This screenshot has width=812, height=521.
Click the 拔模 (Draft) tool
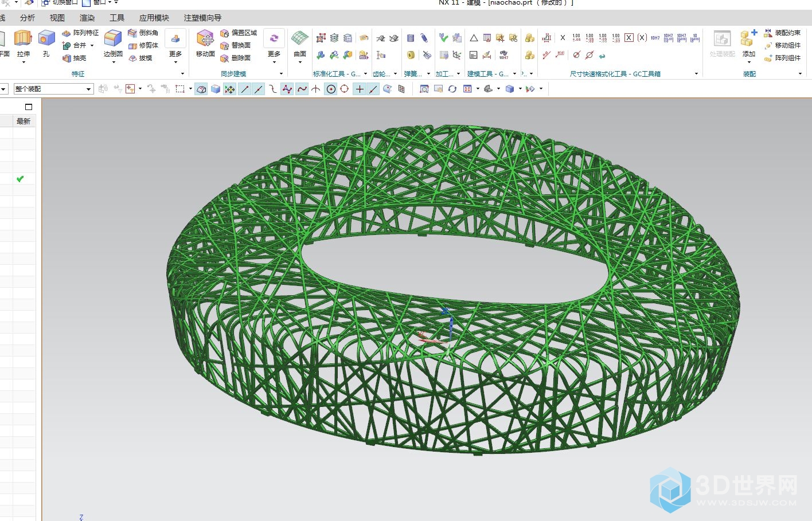(x=140, y=58)
